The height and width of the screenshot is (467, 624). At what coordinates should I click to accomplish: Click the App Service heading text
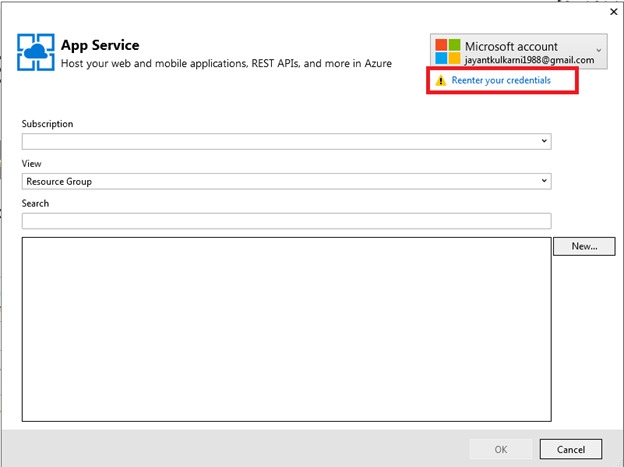[100, 45]
